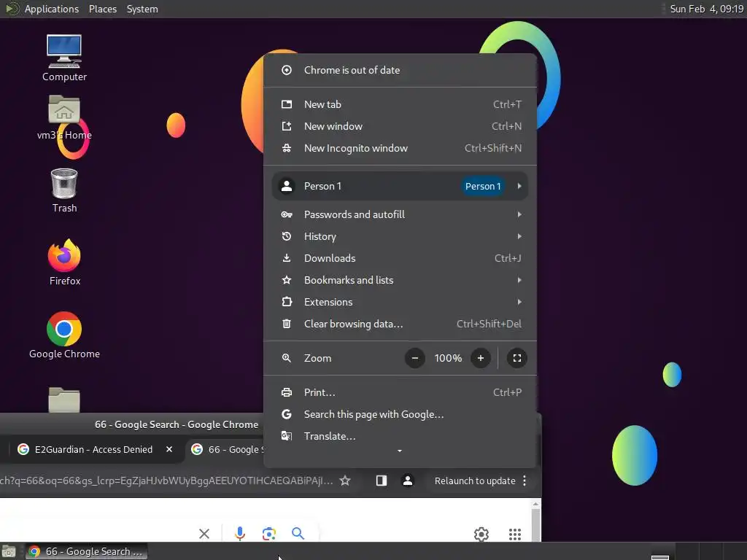Click the Incognito icon in menu
The height and width of the screenshot is (560, 747).
coord(286,148)
